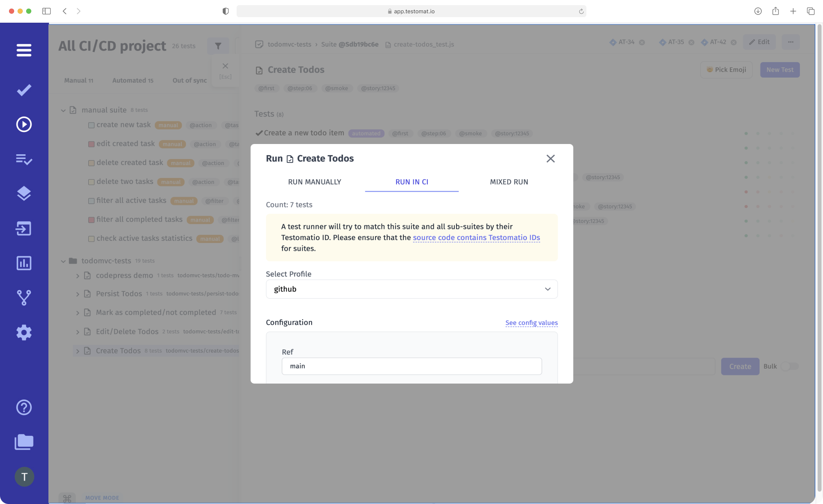Image resolution: width=823 pixels, height=504 pixels.
Task: Open the ellipsis more-options menu
Action: click(791, 42)
